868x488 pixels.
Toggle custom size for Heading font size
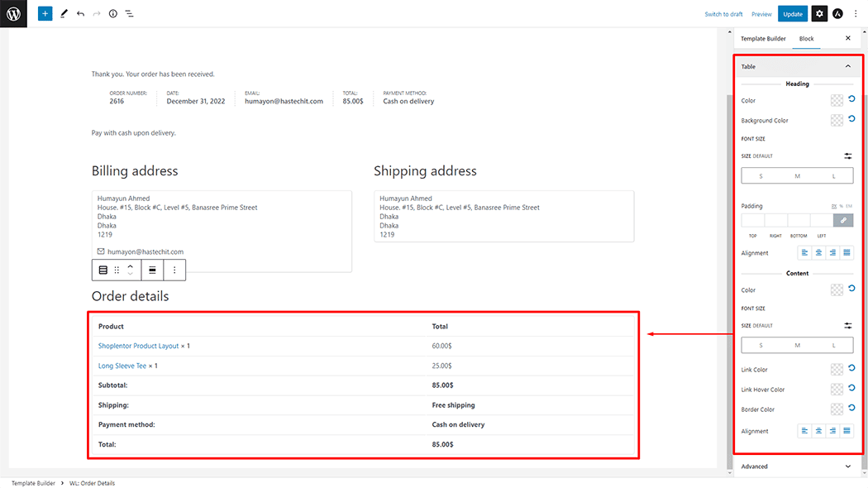(x=847, y=155)
